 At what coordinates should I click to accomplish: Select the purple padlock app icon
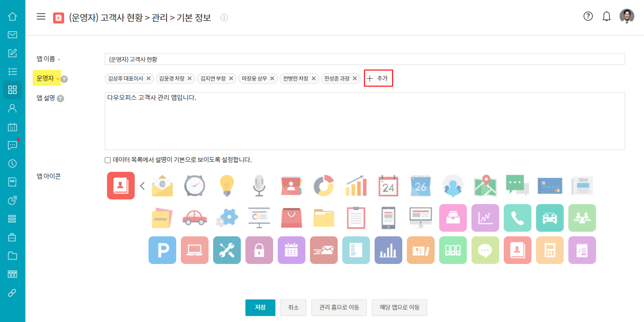pyautogui.click(x=259, y=250)
